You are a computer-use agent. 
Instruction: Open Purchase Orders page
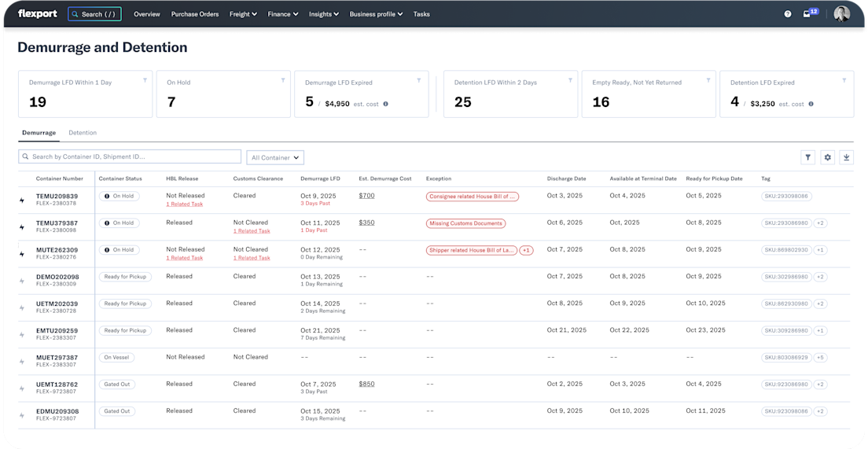(x=195, y=14)
